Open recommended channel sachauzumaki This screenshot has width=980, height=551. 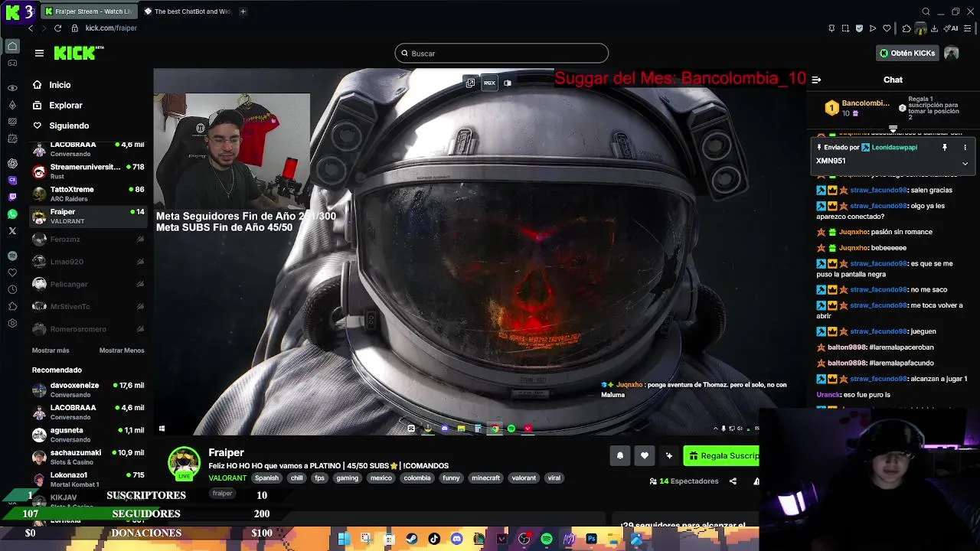88,457
